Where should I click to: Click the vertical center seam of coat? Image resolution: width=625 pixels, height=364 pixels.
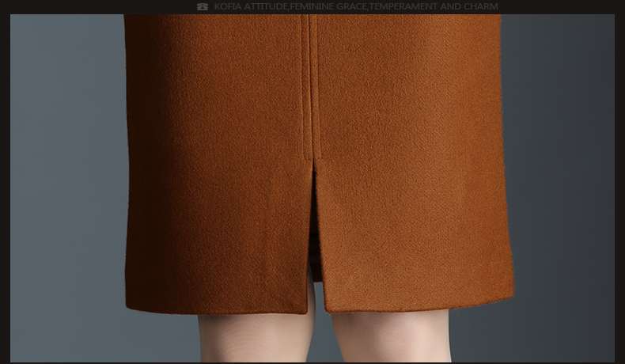pos(310,79)
